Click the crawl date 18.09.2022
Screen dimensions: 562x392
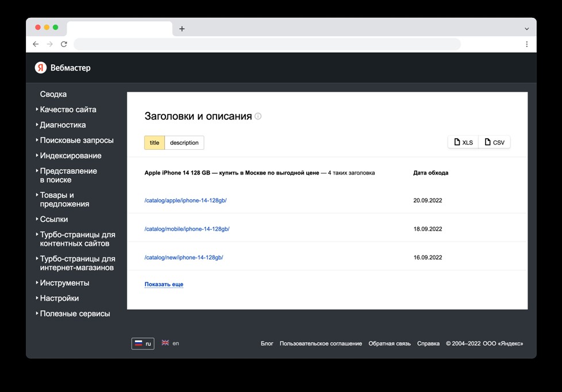click(428, 229)
